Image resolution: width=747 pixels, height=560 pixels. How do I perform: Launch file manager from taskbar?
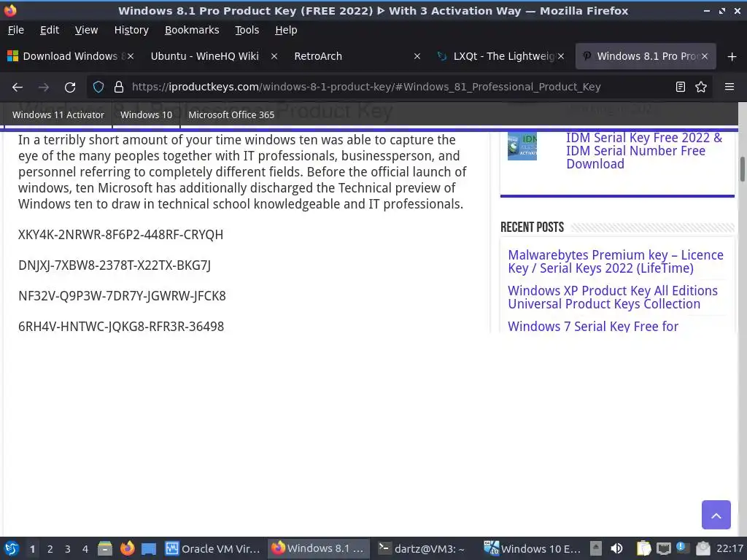[x=105, y=548]
